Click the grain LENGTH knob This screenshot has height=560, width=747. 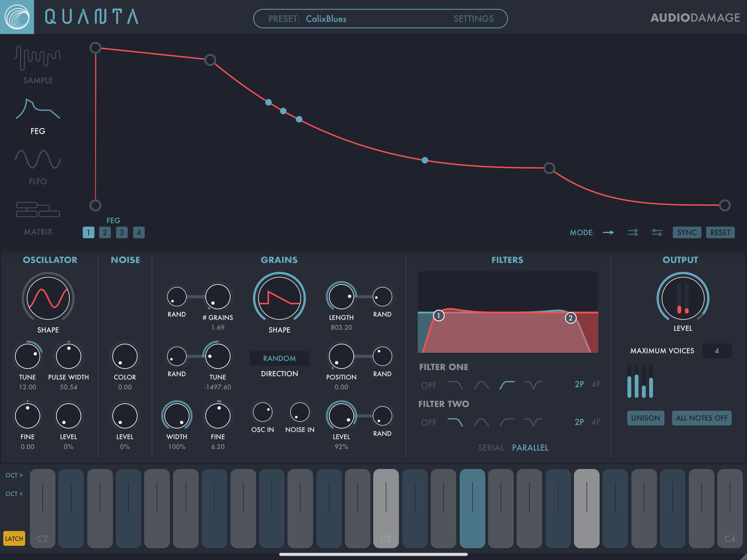pos(341,297)
